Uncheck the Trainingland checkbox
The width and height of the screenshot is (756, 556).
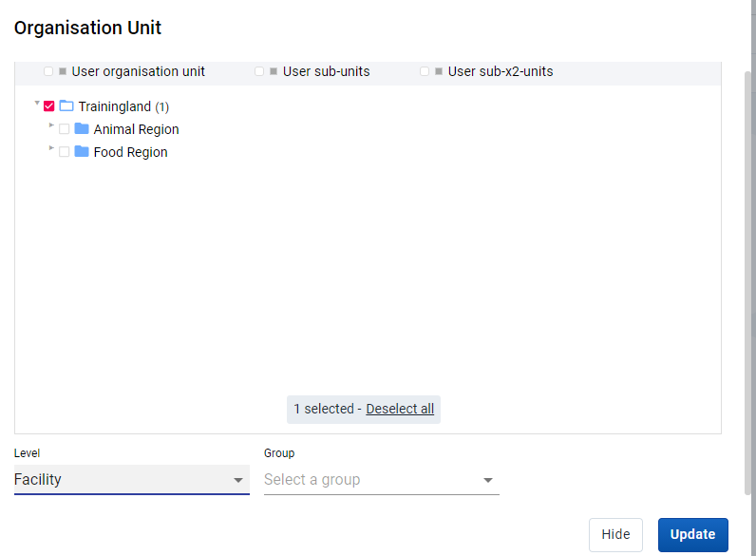[48, 106]
